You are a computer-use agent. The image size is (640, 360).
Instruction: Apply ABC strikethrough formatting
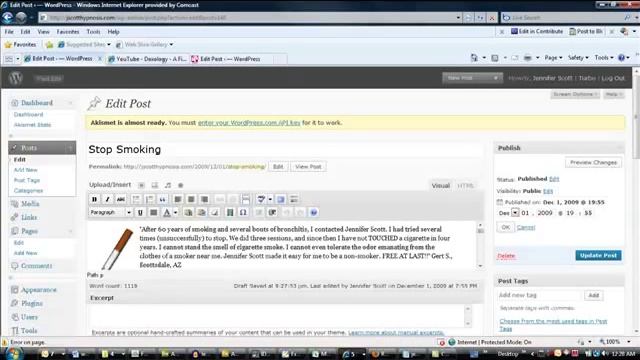(x=121, y=199)
